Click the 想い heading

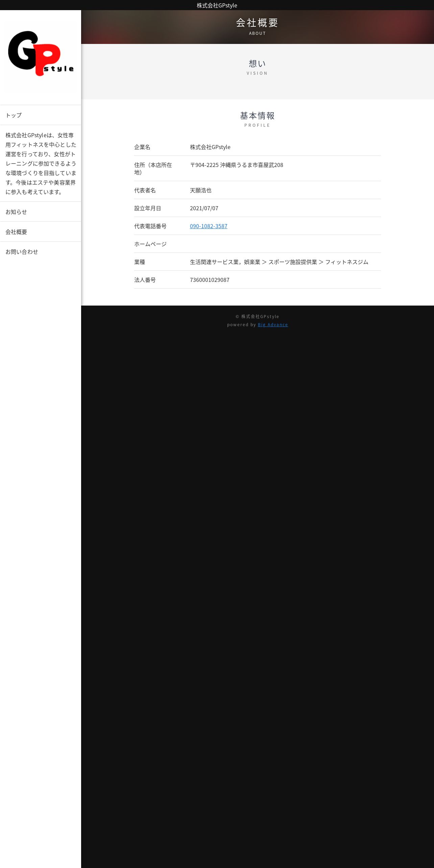(x=257, y=64)
